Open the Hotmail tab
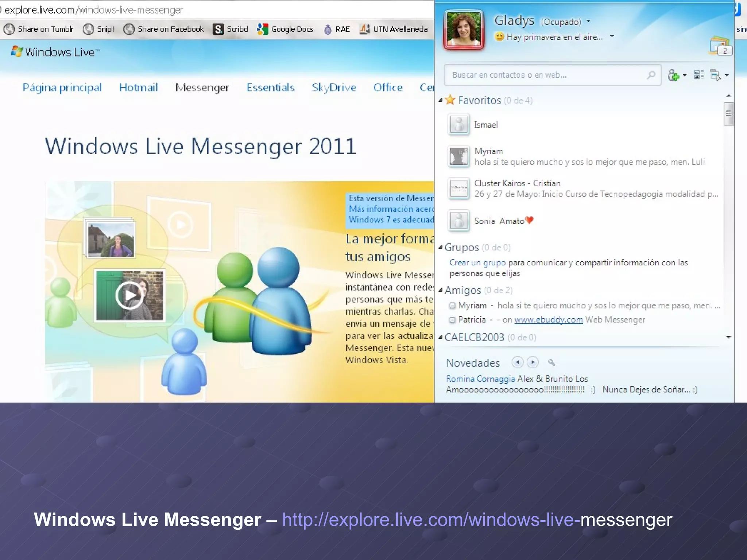The height and width of the screenshot is (560, 747). 138,87
